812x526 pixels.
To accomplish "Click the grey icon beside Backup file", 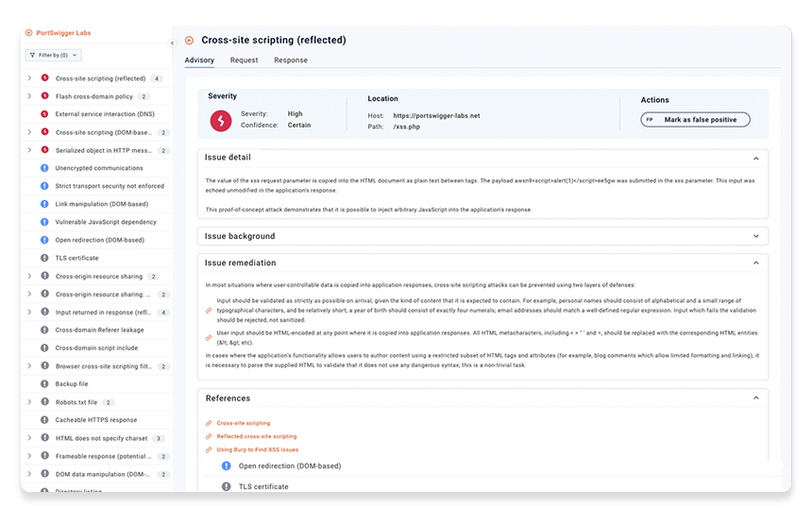I will point(44,383).
